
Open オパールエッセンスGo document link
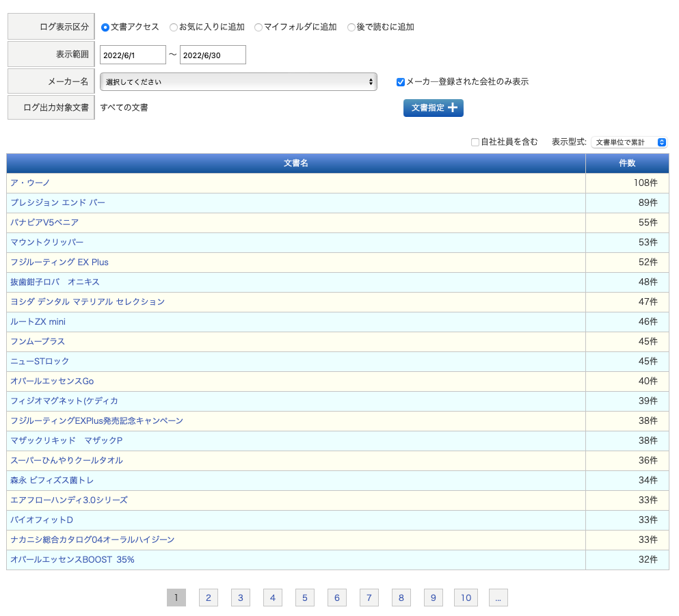click(52, 381)
